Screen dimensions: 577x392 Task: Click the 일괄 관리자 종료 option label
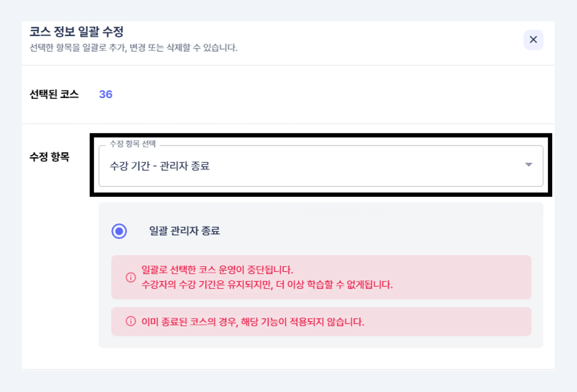coord(184,231)
